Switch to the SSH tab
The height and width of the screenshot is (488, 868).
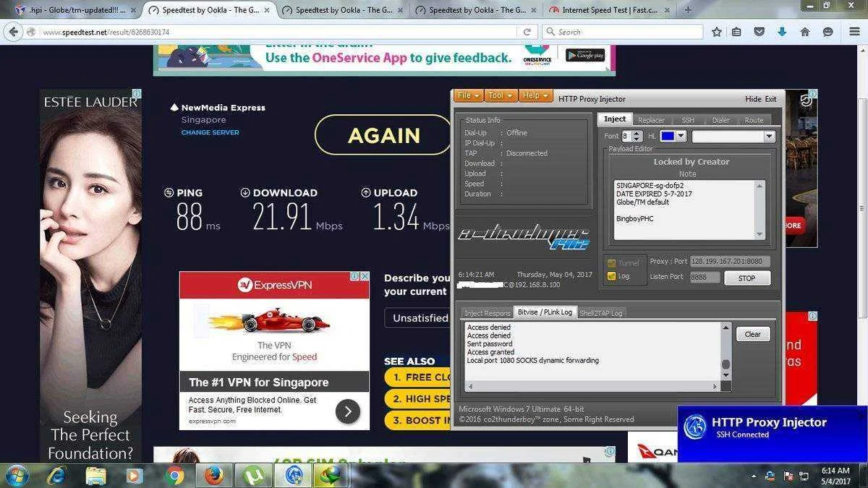(687, 120)
